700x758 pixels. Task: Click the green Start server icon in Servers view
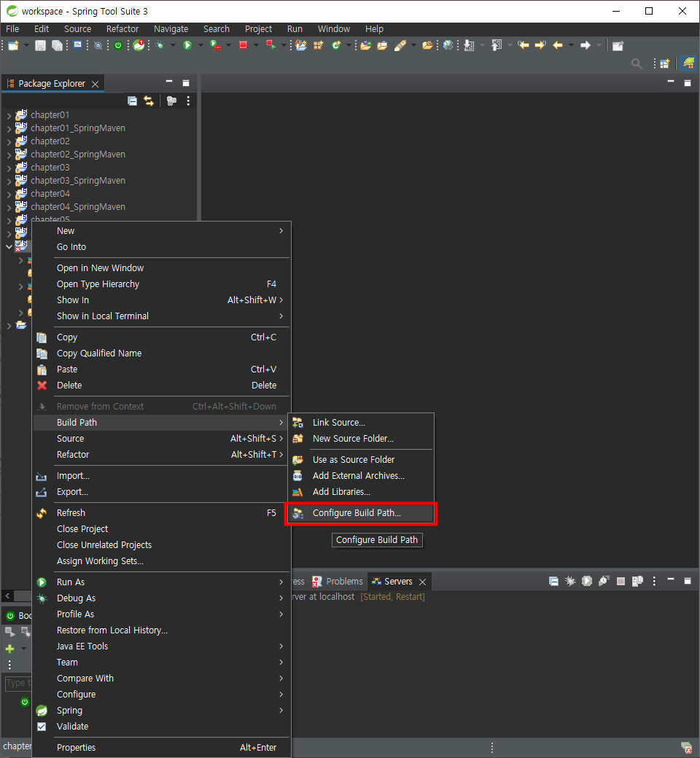point(587,581)
